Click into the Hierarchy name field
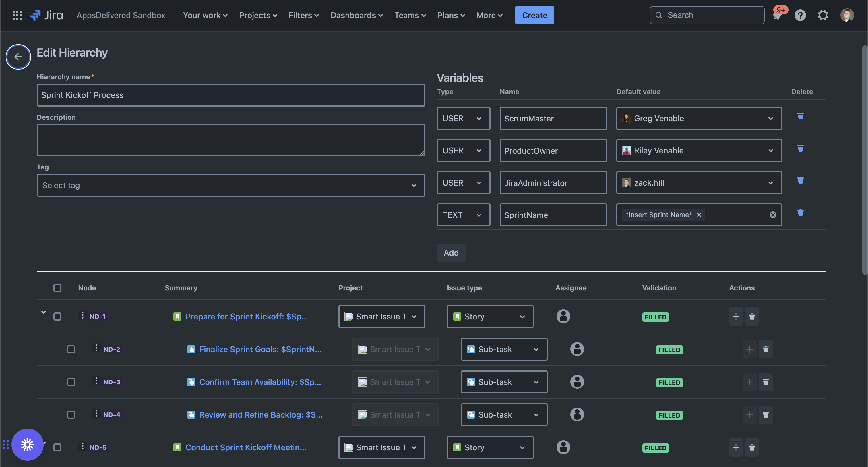 [230, 95]
